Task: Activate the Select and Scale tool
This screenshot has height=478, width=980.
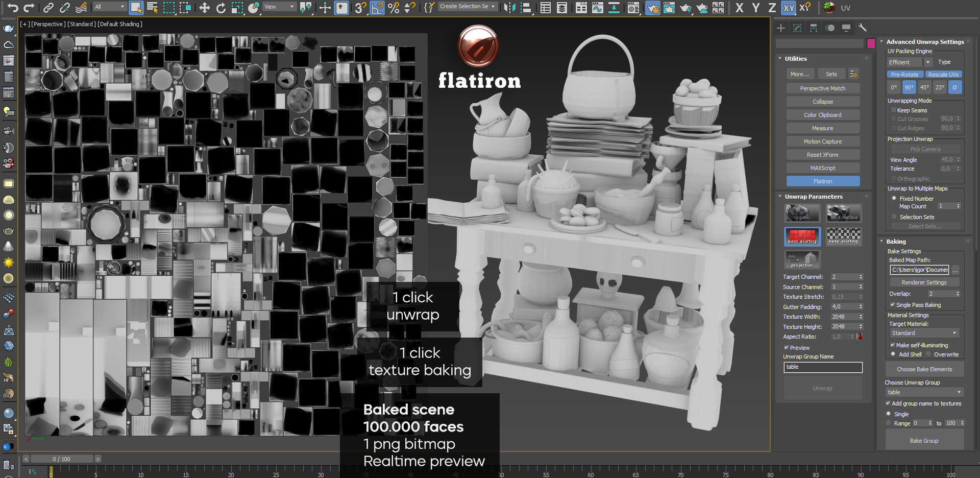Action: coord(237,7)
